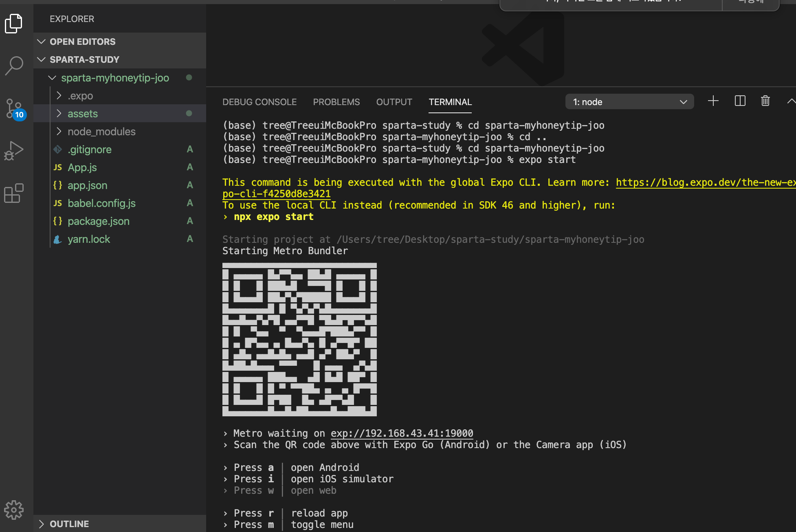Image resolution: width=796 pixels, height=532 pixels.
Task: Kill terminal with trash icon
Action: (x=765, y=101)
